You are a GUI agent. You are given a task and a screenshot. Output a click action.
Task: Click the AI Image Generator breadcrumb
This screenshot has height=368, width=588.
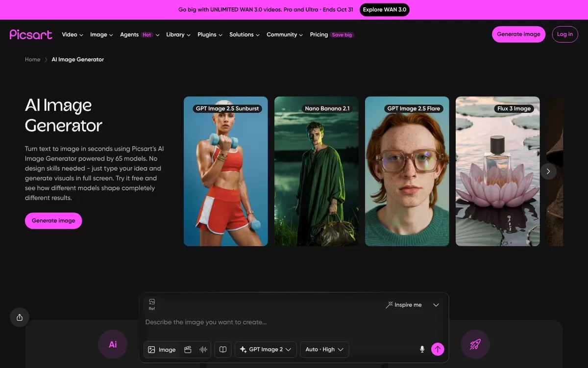(78, 59)
